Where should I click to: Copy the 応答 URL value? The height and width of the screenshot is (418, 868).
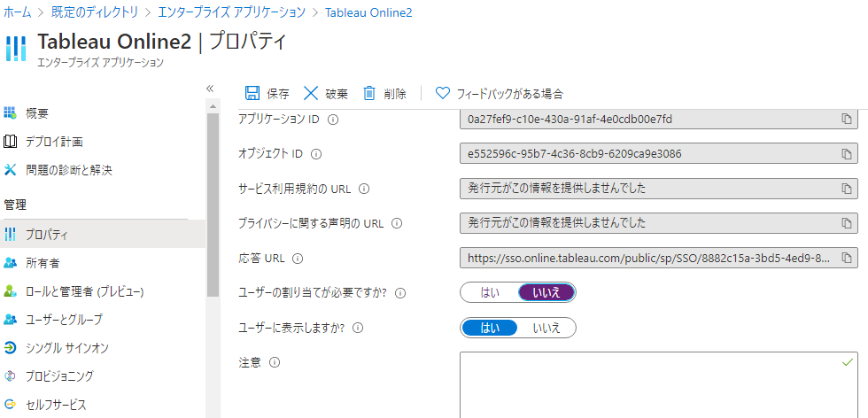pyautogui.click(x=846, y=258)
